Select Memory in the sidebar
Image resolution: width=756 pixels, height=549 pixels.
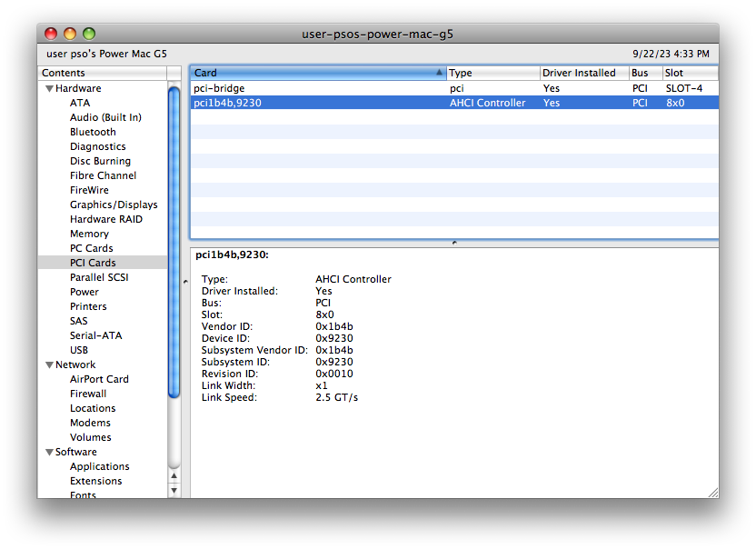point(89,234)
